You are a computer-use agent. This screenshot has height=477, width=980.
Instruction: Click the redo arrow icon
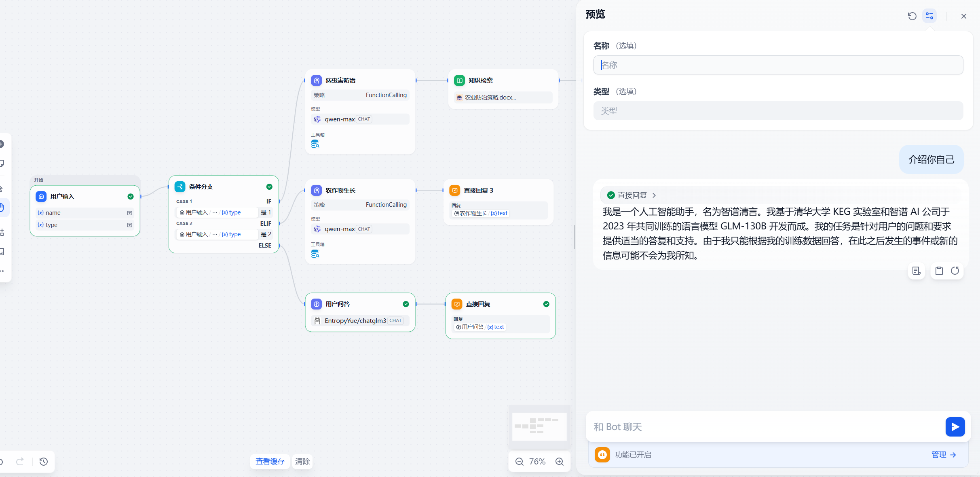tap(20, 462)
